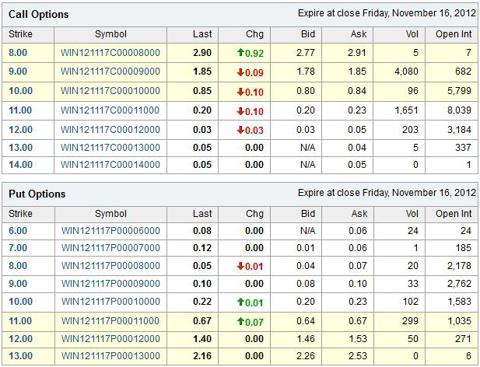This screenshot has height=367, width=480.
Task: Click the red down 0.09 change value
Action: tap(250, 72)
